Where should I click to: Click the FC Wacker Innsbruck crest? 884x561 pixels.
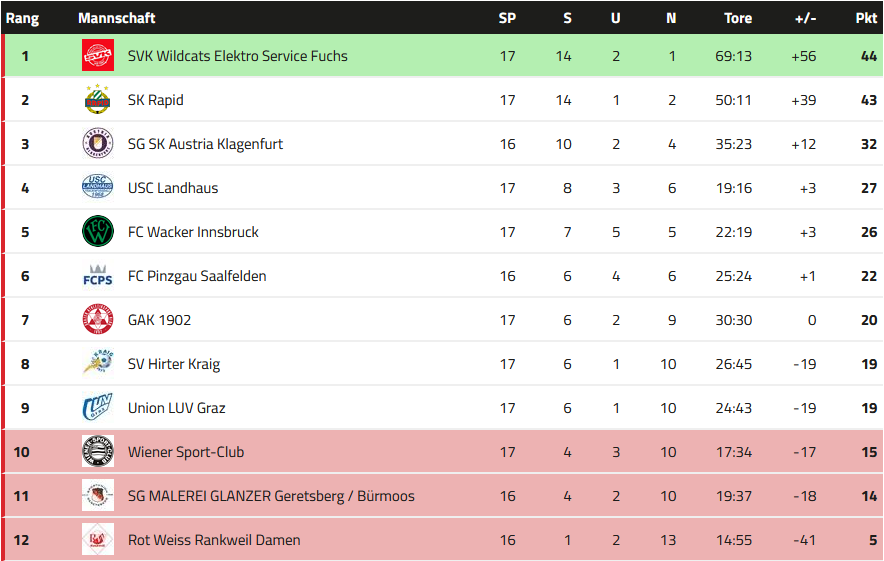[98, 232]
